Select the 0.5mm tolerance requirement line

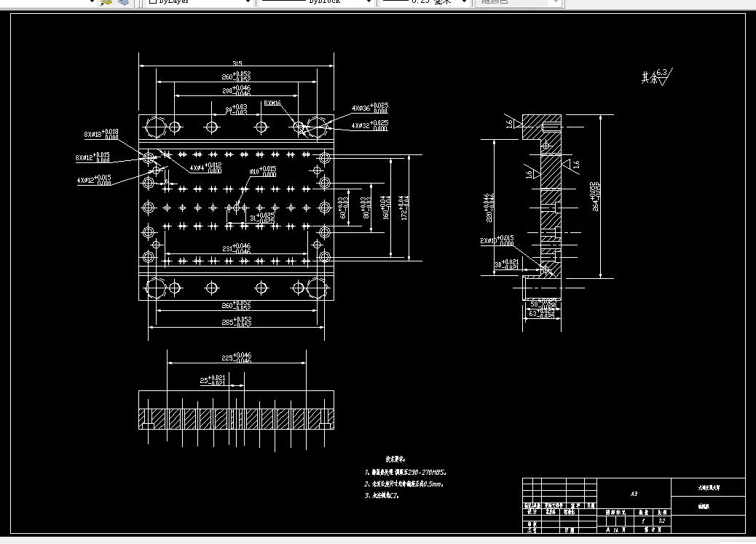click(404, 484)
